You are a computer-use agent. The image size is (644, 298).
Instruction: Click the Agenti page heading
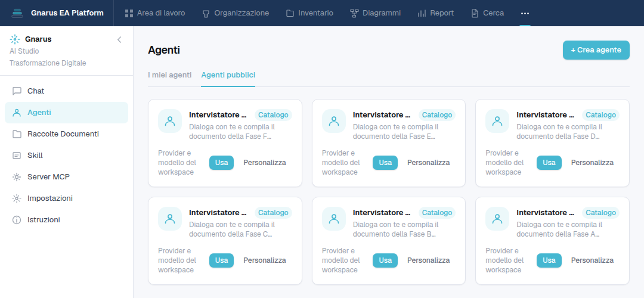pyautogui.click(x=164, y=51)
